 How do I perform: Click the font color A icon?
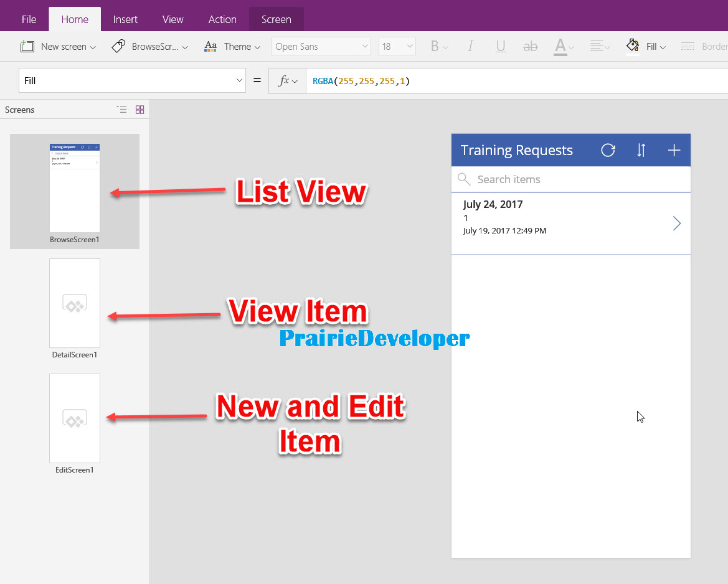point(560,47)
